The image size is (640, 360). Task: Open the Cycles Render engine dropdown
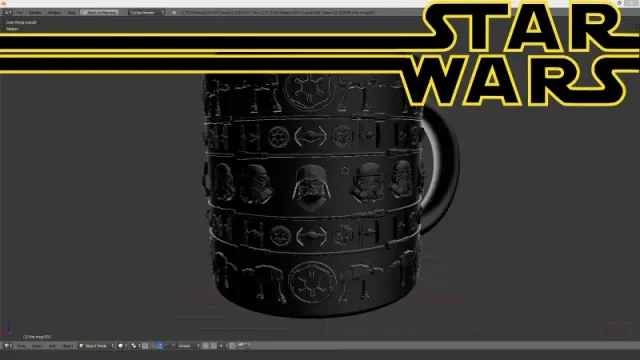coord(147,13)
